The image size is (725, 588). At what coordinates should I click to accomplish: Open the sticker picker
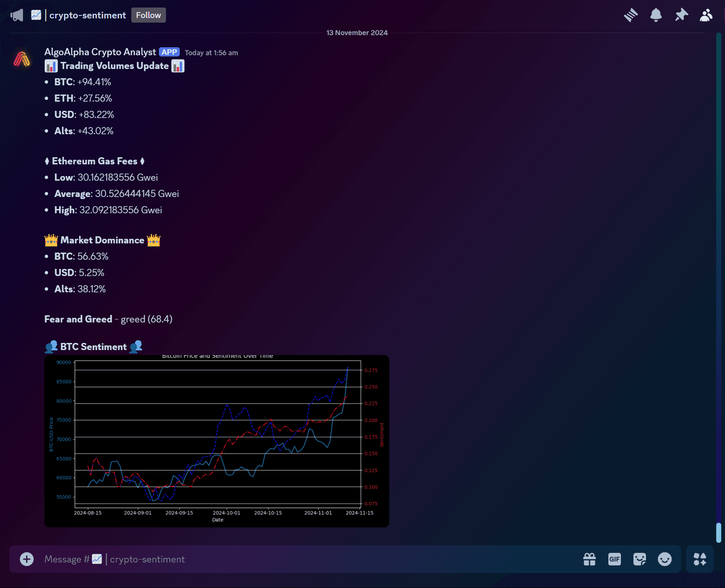coord(640,559)
